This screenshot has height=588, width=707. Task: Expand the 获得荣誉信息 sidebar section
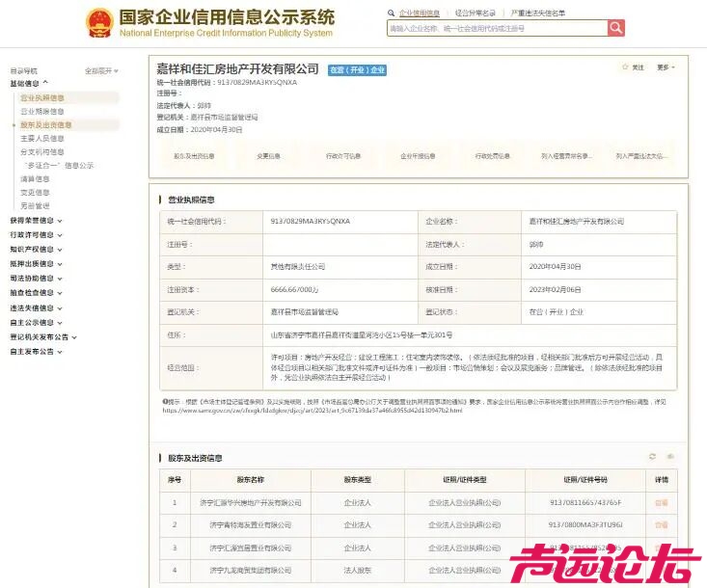[36, 221]
